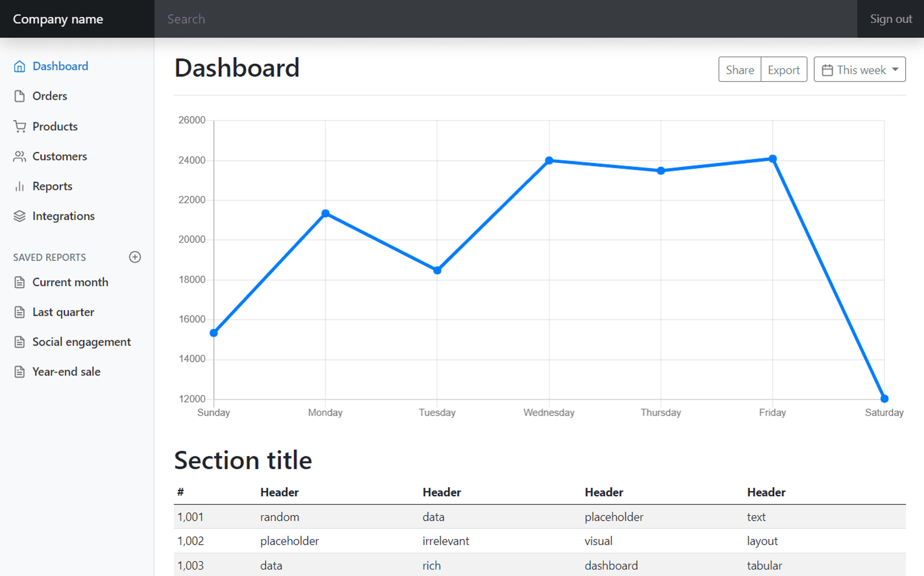Navigate to Customers page
The height and width of the screenshot is (576, 924).
tap(60, 156)
